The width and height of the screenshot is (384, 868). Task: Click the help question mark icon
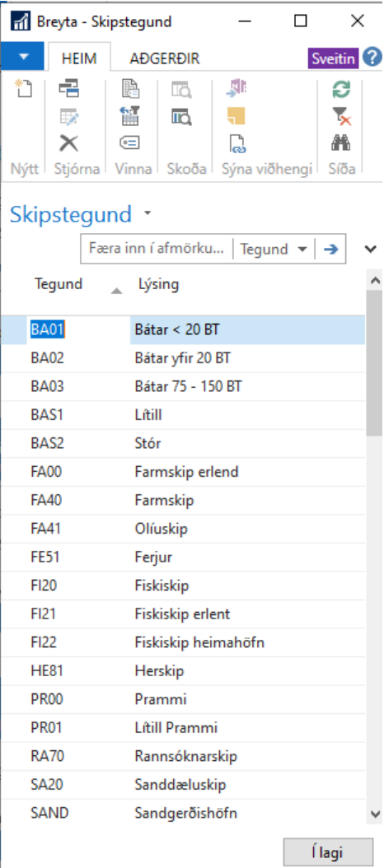pyautogui.click(x=372, y=57)
